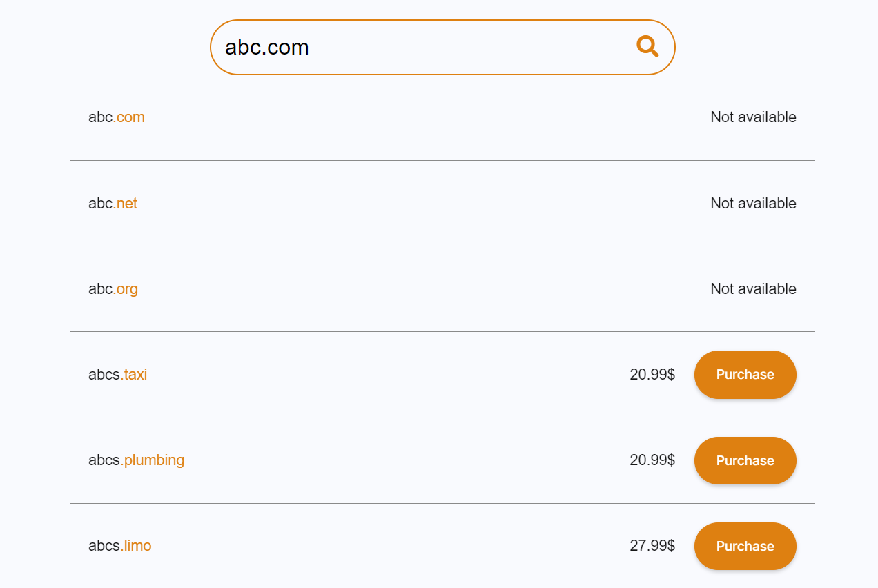Click the orange .limo extension text

click(x=137, y=546)
